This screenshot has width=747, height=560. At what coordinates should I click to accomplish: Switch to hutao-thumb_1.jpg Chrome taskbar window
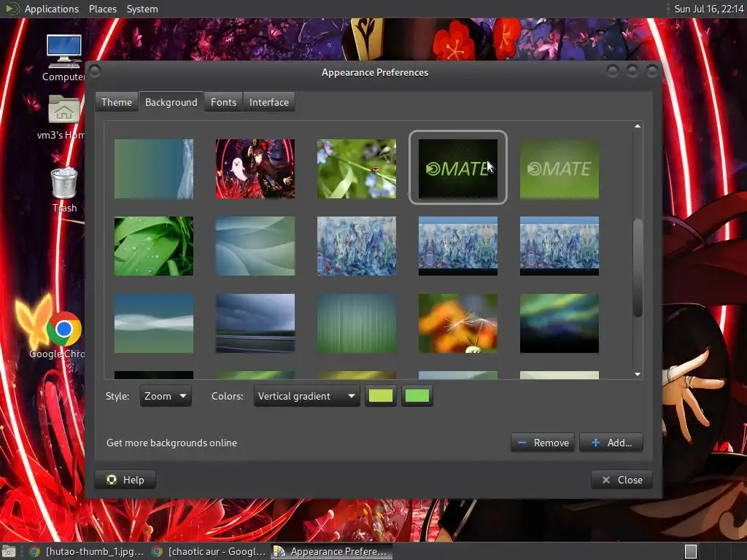(86, 551)
